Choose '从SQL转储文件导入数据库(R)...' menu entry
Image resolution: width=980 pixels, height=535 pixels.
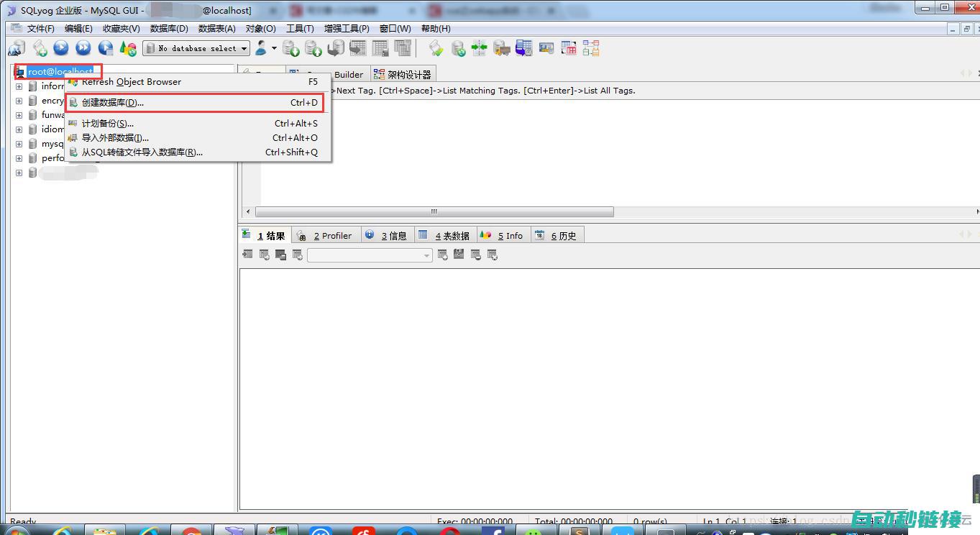click(198, 152)
